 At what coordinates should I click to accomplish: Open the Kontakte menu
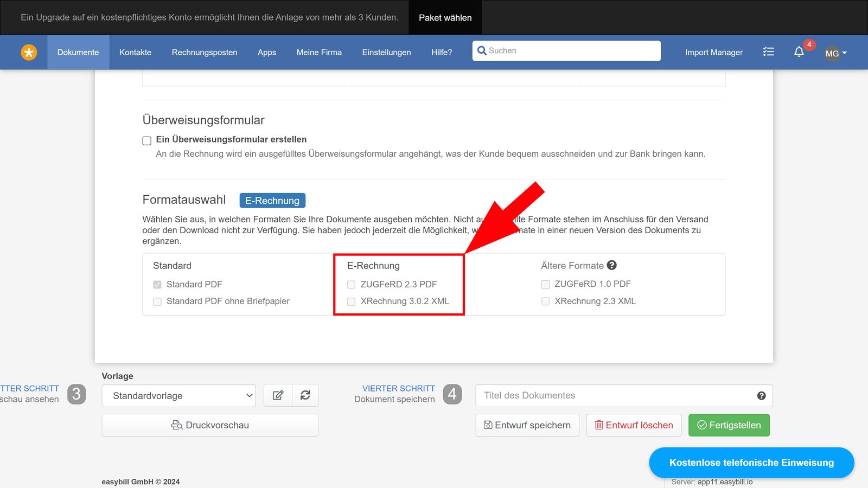click(x=135, y=53)
